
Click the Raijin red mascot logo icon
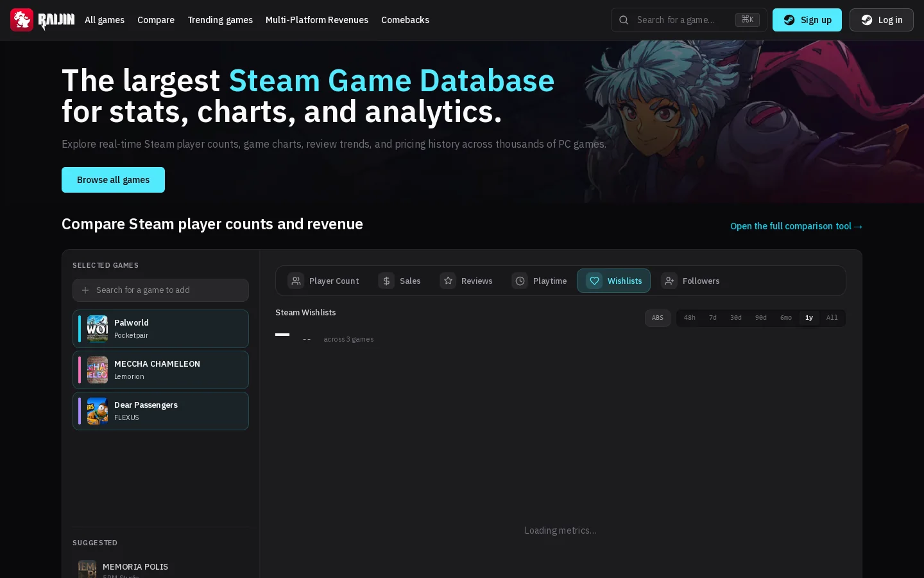22,20
